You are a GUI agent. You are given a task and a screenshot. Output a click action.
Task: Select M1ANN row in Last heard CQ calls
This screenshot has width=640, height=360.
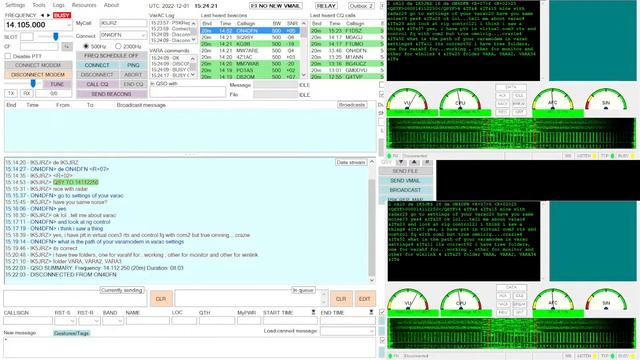click(x=346, y=57)
